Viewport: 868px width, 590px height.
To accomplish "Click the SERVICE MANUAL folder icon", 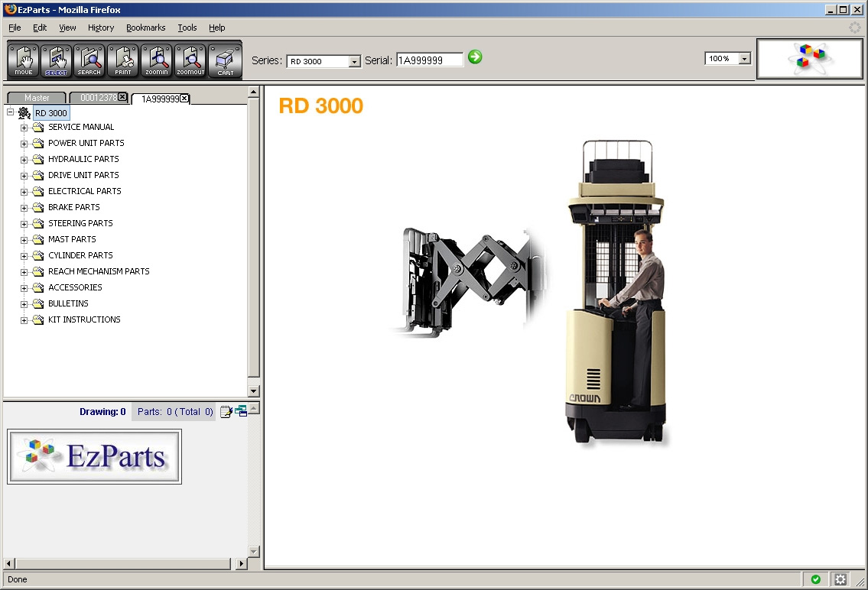I will point(37,127).
